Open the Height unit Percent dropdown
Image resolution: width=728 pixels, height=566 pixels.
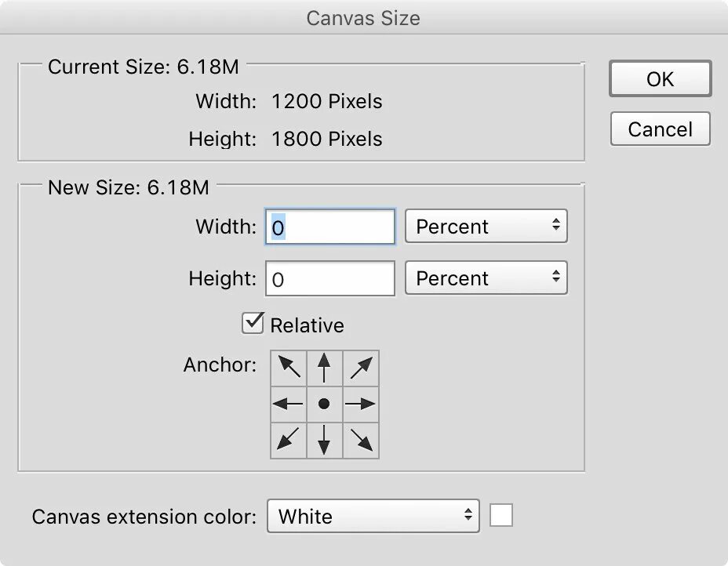[486, 278]
